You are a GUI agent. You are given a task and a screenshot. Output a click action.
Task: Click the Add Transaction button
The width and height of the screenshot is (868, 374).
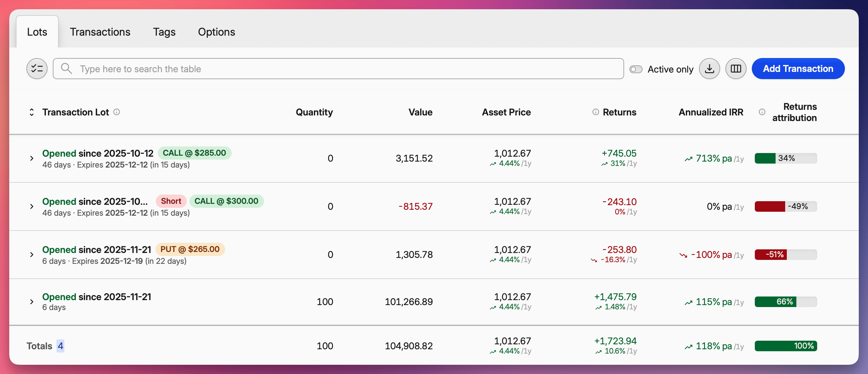[798, 68]
